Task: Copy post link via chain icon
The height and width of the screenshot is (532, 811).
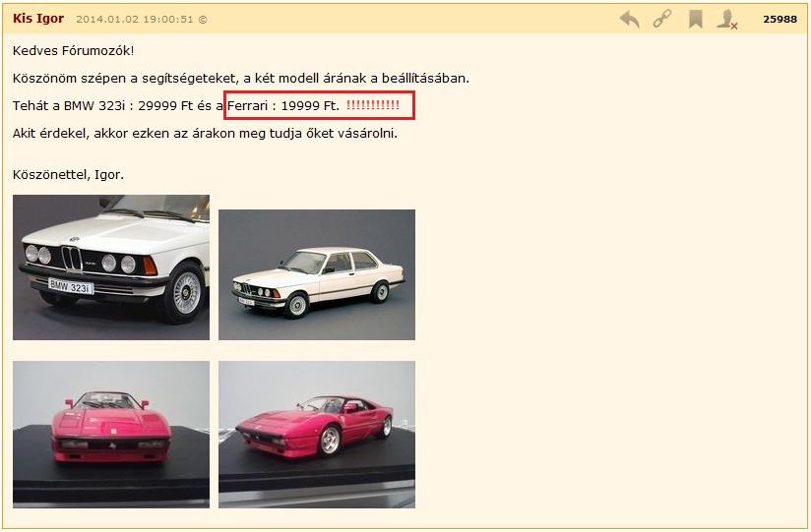Action: tap(662, 19)
